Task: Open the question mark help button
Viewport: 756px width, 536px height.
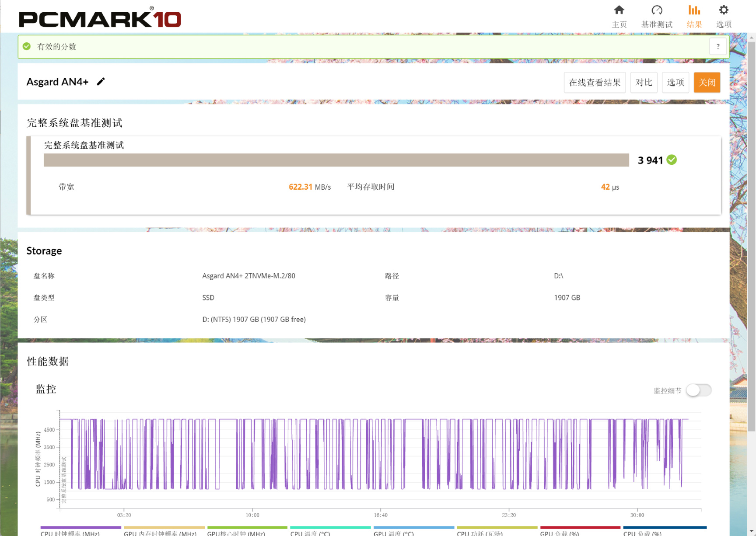Action: click(x=718, y=46)
